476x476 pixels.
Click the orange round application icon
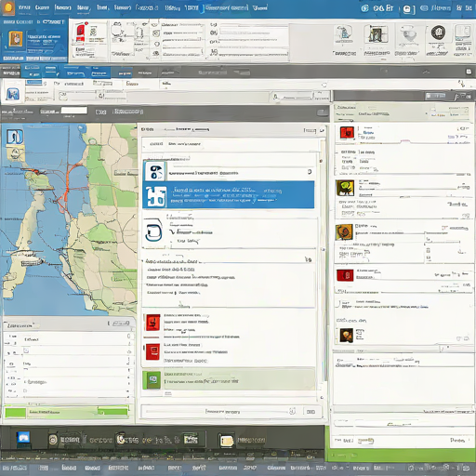pos(8,7)
